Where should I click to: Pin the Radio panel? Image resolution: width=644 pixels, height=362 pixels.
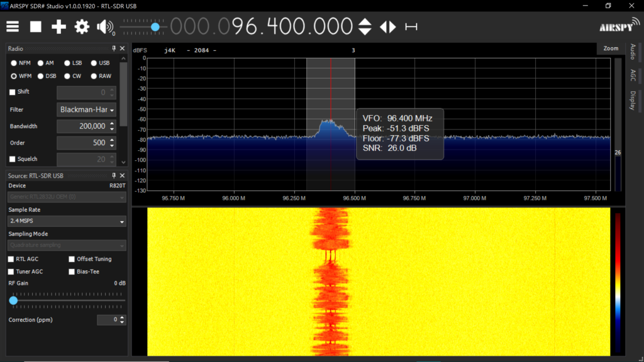[114, 48]
